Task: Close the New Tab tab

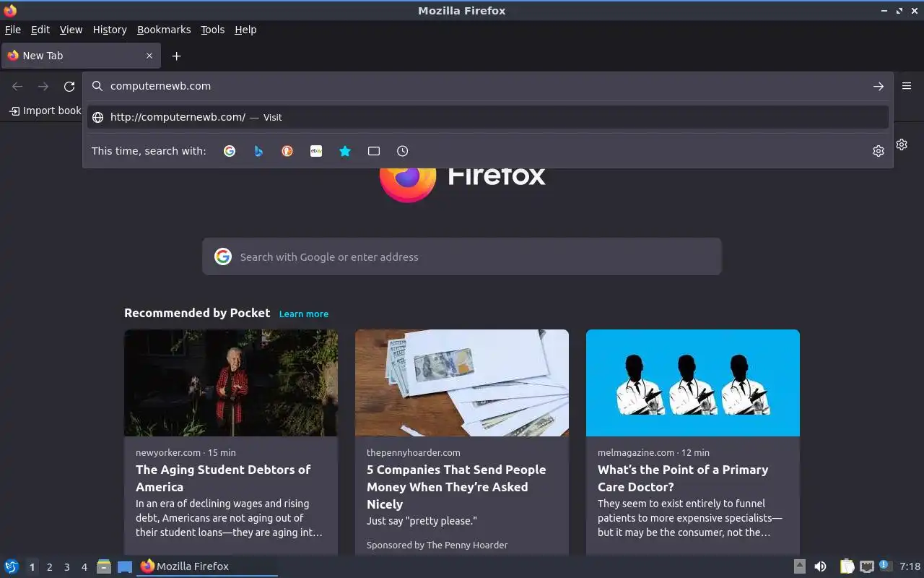Action: [x=149, y=56]
